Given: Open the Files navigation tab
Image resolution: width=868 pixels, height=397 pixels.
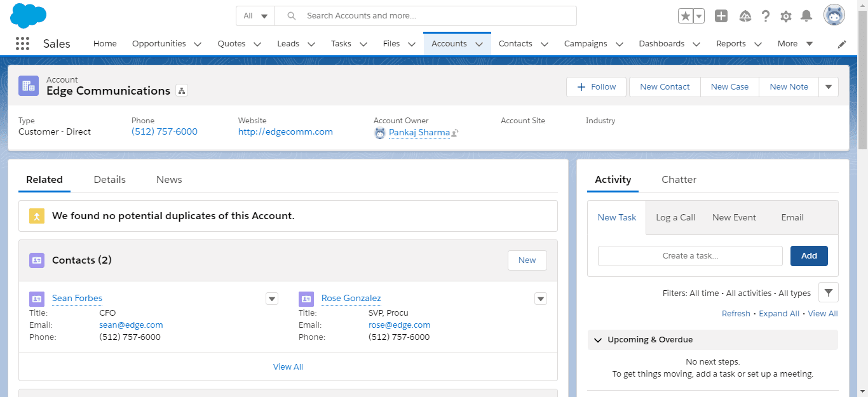Looking at the screenshot, I should tap(391, 44).
